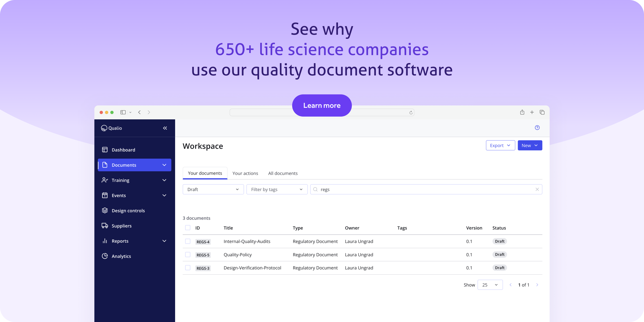The image size is (644, 322).
Task: Select the REGS-4 document checkbox
Action: coord(188,241)
